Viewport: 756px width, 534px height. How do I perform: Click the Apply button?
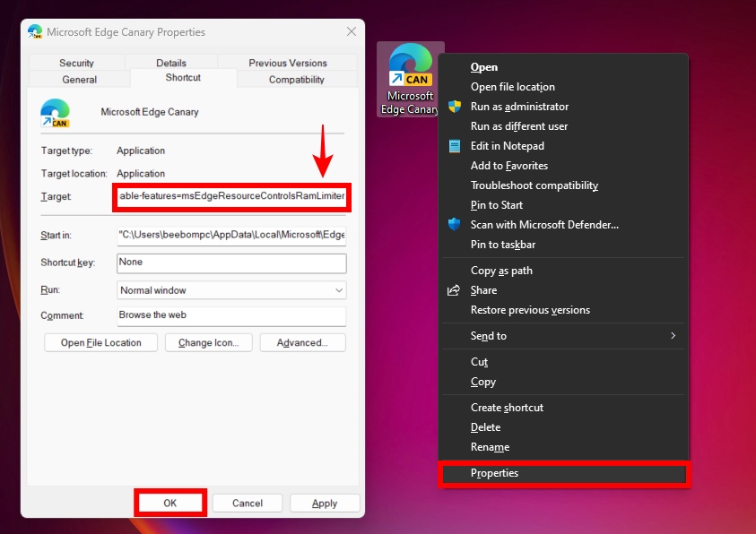pos(325,504)
